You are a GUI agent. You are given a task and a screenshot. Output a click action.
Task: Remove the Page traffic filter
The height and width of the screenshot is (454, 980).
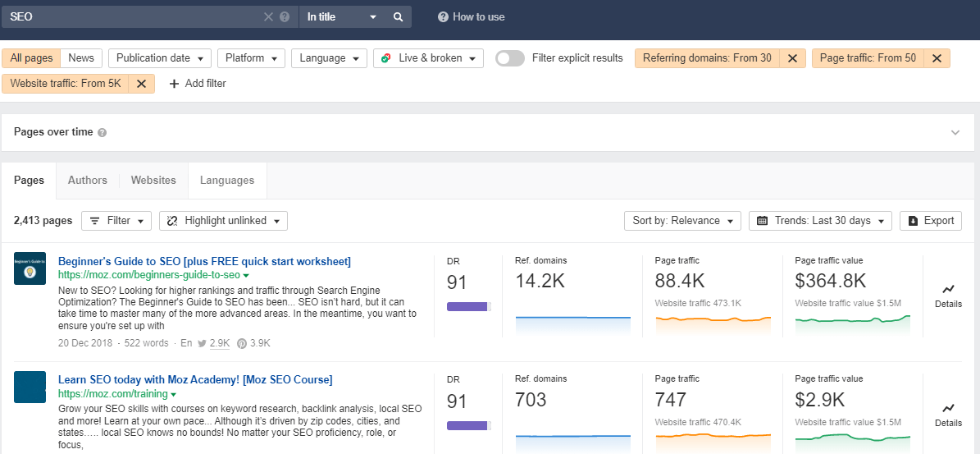(x=937, y=58)
